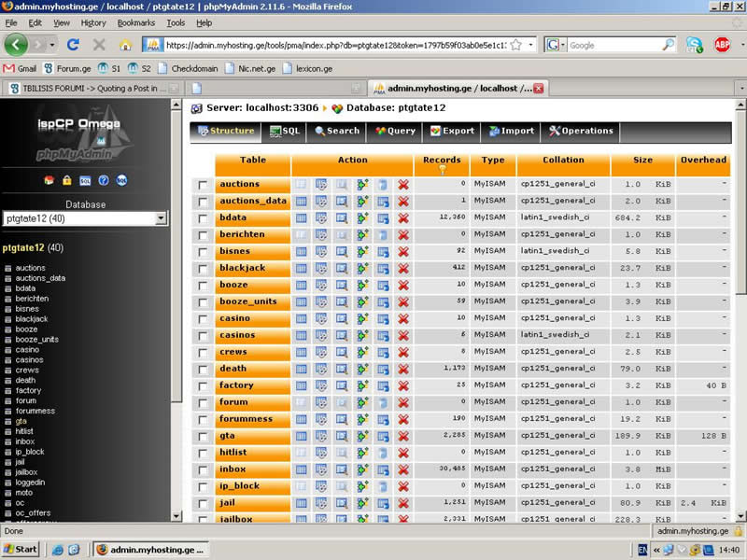This screenshot has height=560, width=747.
Task: Click the Forum.ge bookmark
Action: point(67,68)
